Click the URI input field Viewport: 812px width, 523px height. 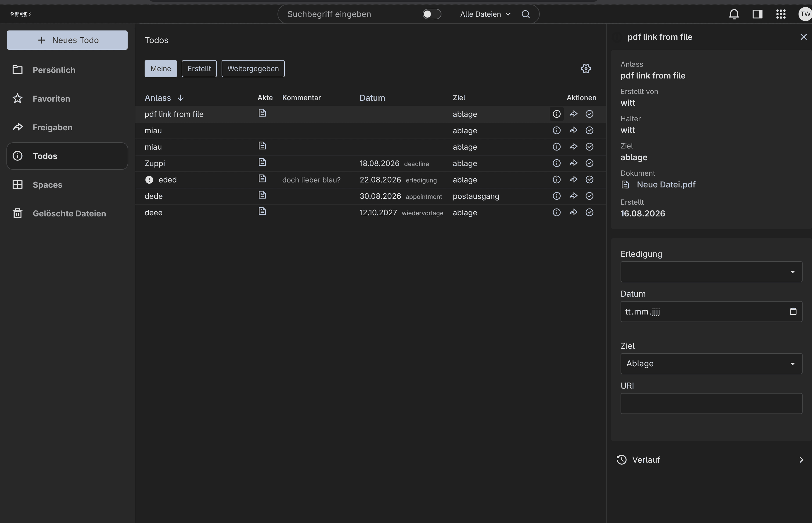point(711,404)
